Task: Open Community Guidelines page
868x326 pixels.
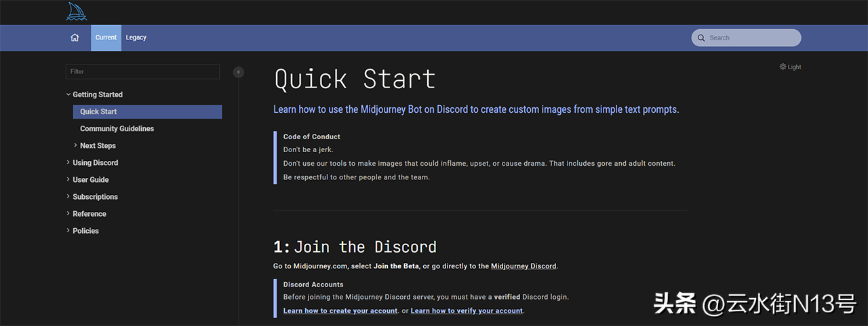Action: tap(117, 128)
